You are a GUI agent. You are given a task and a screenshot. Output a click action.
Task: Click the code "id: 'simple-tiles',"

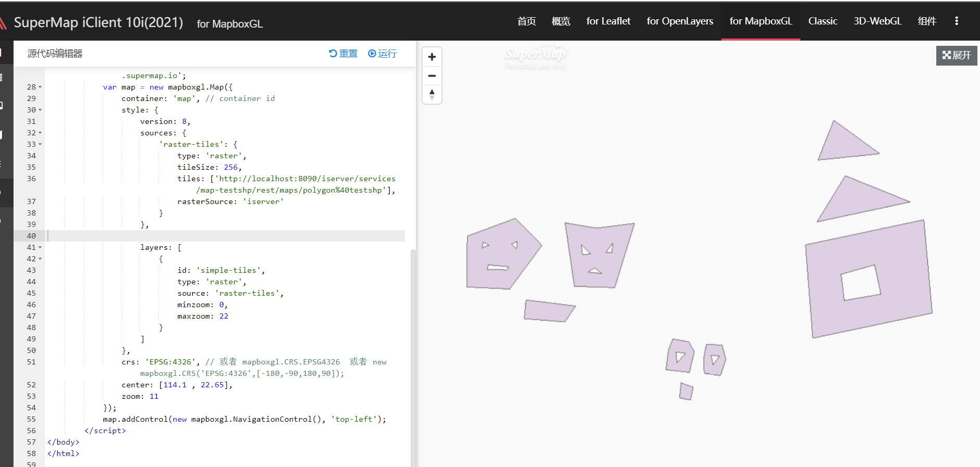(221, 270)
